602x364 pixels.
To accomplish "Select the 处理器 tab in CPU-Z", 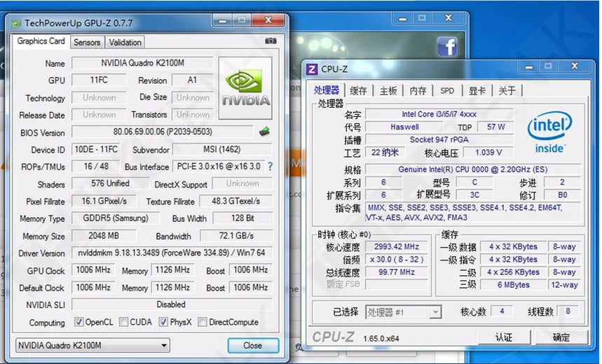I will (327, 90).
